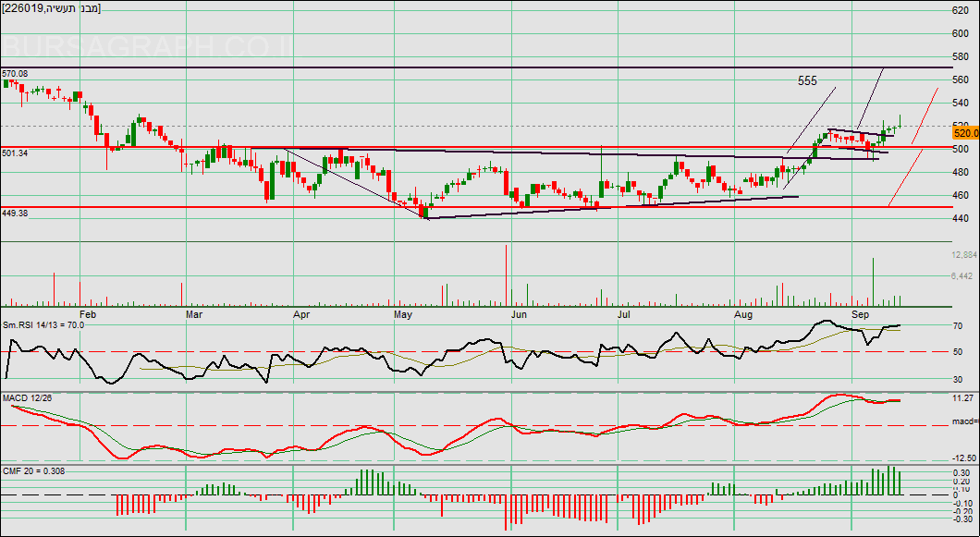Click the -12.50 MACD scale value

[964, 458]
